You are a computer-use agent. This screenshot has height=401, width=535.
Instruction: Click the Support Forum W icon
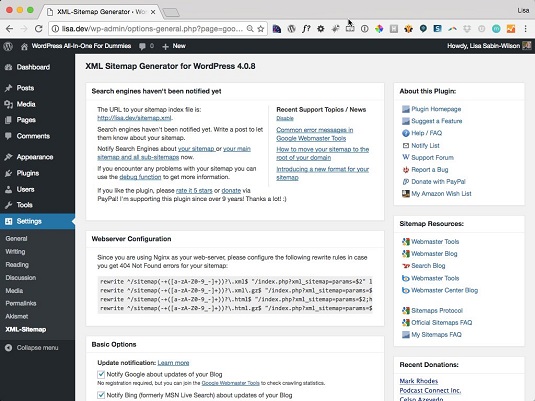(406, 157)
